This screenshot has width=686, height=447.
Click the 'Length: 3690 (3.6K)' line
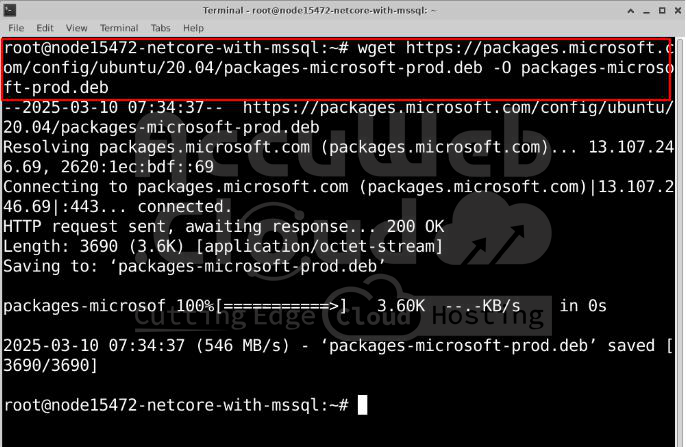coord(222,247)
